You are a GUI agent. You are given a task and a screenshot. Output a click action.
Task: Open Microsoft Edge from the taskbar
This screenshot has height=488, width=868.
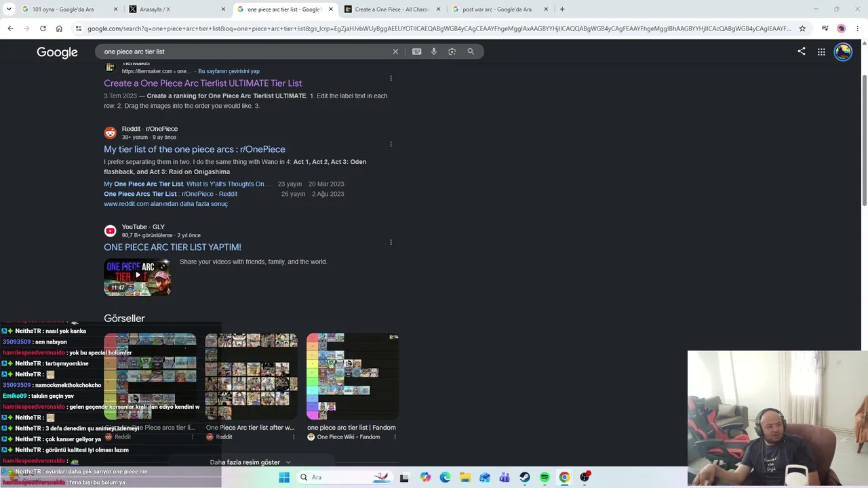pos(445,477)
